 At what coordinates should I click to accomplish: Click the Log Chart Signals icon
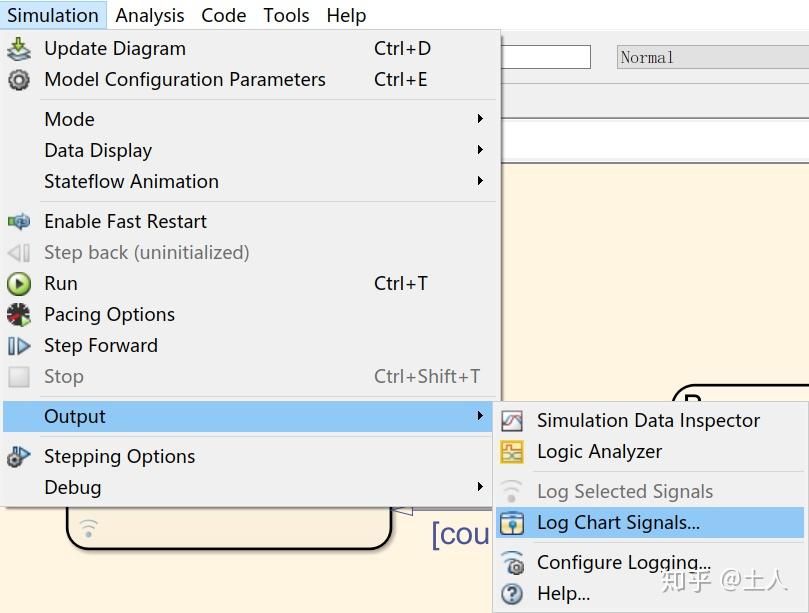tap(512, 523)
